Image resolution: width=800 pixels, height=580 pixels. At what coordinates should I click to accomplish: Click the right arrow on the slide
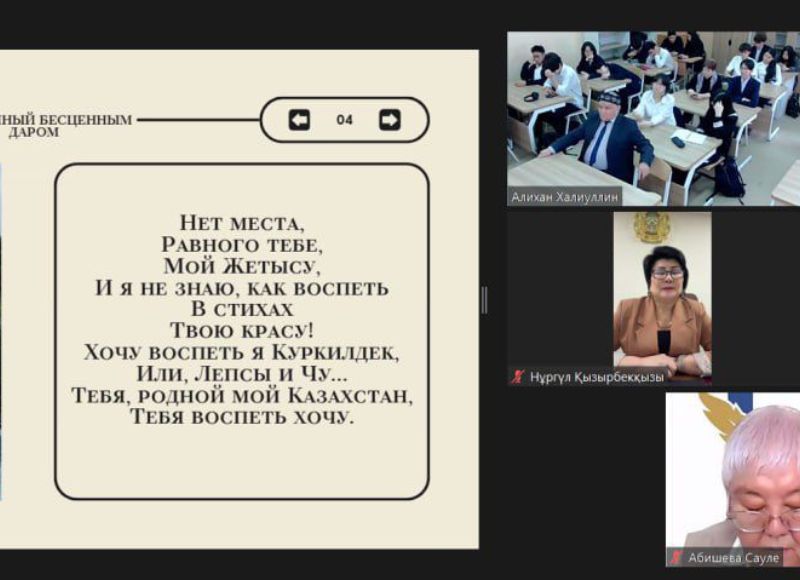point(390,120)
